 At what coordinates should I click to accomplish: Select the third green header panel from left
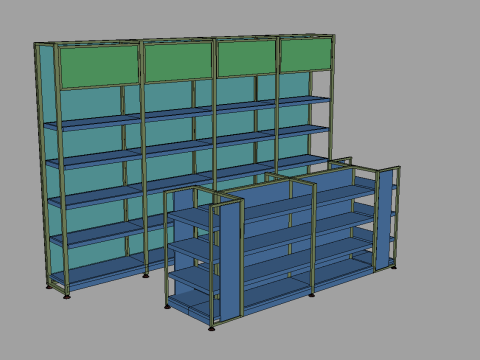(247, 58)
